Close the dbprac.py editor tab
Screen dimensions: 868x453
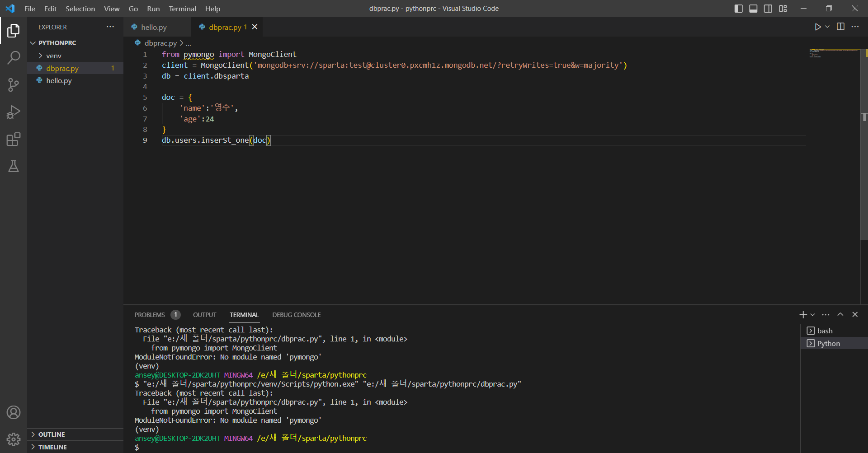(255, 27)
